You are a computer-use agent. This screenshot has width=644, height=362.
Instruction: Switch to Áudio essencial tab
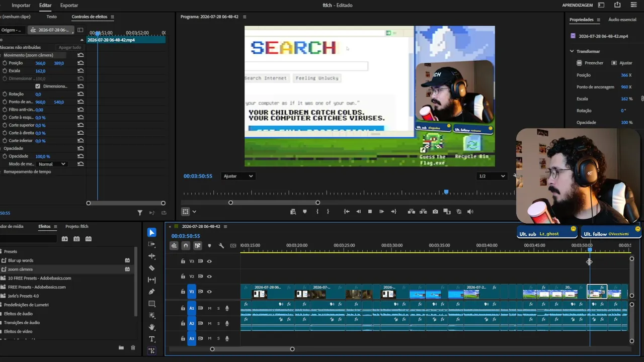622,20
